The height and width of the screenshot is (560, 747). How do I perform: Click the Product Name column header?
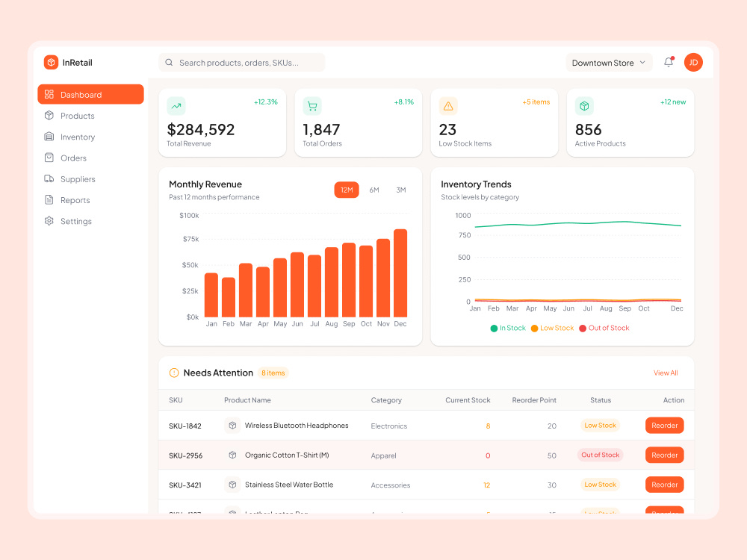click(x=247, y=400)
